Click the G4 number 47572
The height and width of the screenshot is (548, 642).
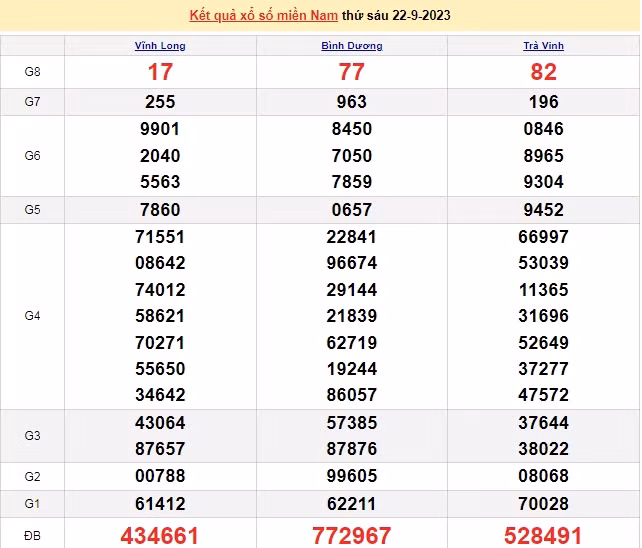(x=543, y=395)
